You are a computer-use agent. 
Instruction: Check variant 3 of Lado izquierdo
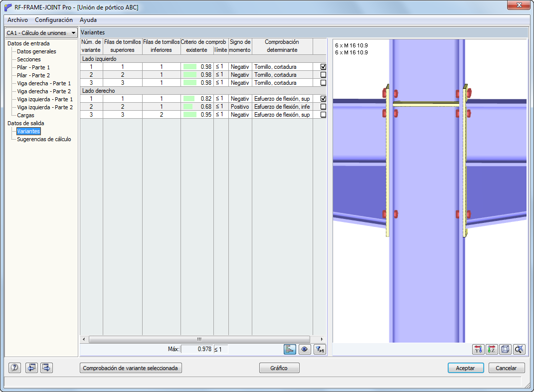(323, 83)
